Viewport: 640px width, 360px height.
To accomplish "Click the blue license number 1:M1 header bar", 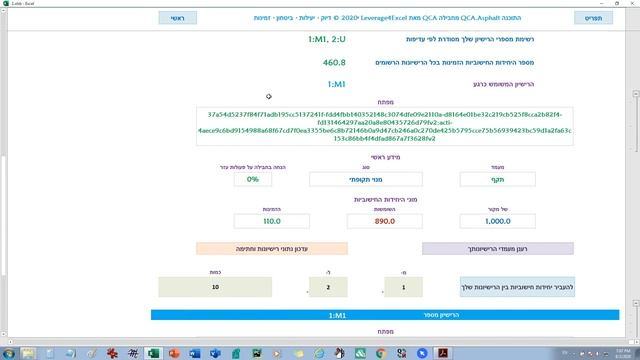I will click(x=385, y=315).
